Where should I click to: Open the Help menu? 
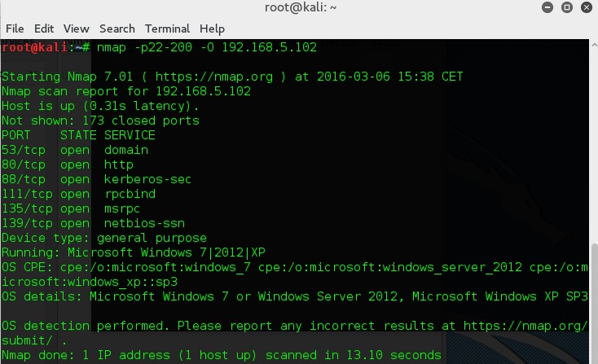tap(212, 29)
